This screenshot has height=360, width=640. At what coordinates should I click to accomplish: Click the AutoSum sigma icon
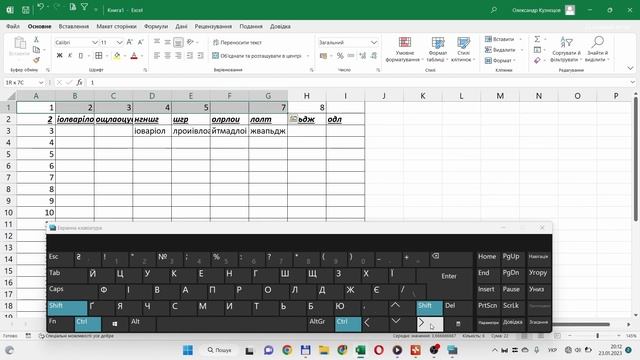click(x=537, y=39)
